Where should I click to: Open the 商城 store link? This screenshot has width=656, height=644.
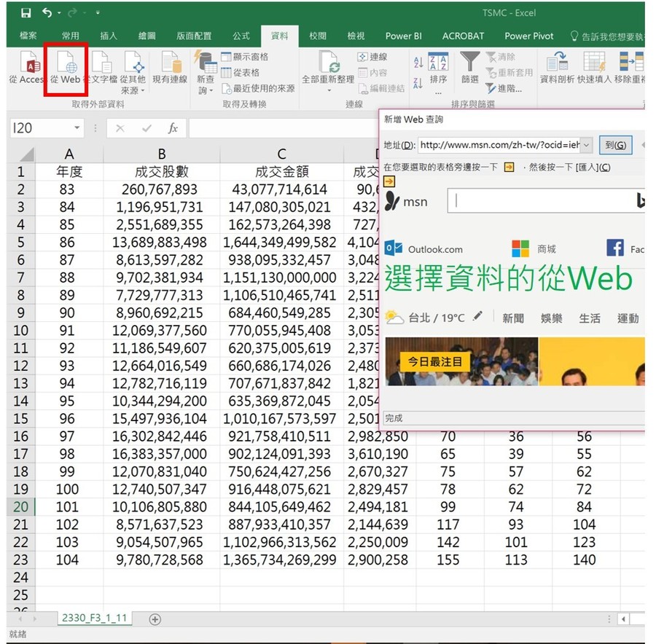click(x=534, y=249)
